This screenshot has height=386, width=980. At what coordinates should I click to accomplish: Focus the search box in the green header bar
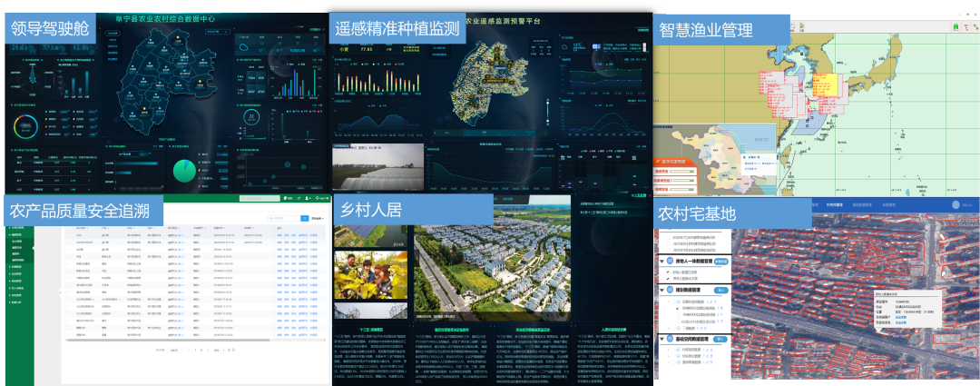[260, 198]
